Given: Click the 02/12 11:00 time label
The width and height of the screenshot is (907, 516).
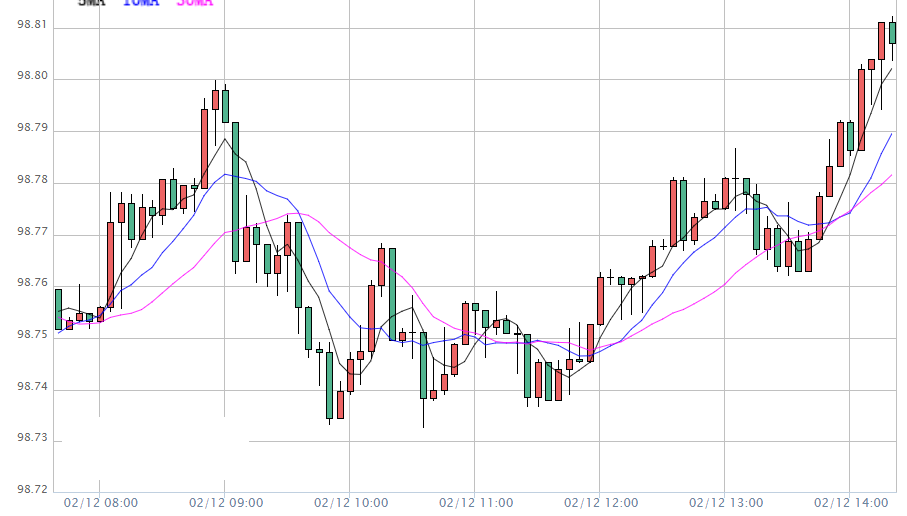Looking at the screenshot, I should 476,503.
